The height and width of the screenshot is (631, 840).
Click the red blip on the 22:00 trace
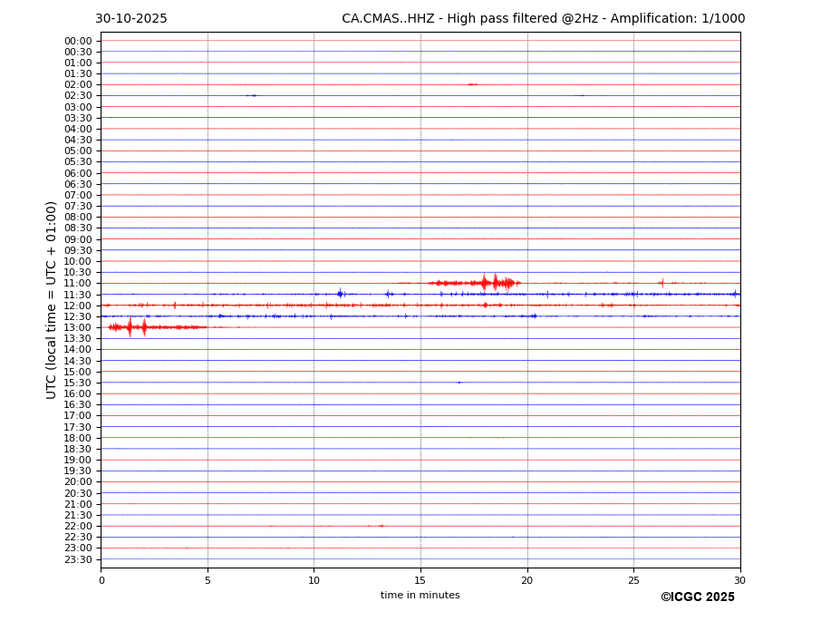pyautogui.click(x=381, y=526)
